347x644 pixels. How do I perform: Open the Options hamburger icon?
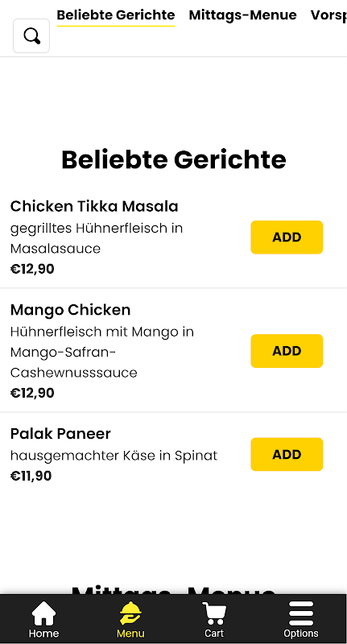pos(301,613)
